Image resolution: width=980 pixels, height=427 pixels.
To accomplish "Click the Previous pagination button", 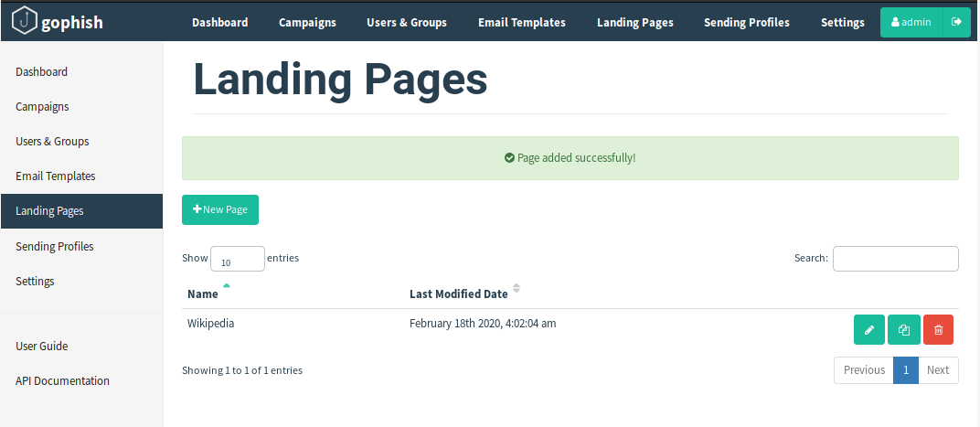I will click(x=863, y=370).
